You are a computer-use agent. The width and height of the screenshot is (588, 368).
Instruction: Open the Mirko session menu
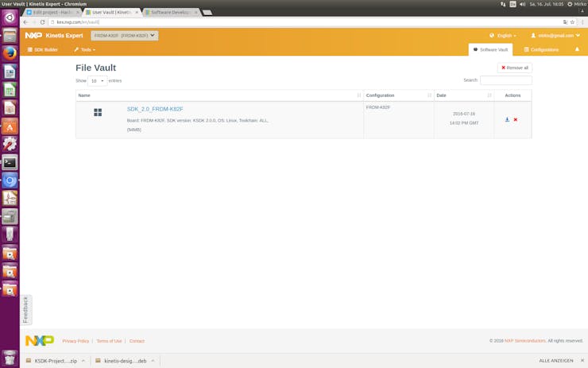pos(577,4)
